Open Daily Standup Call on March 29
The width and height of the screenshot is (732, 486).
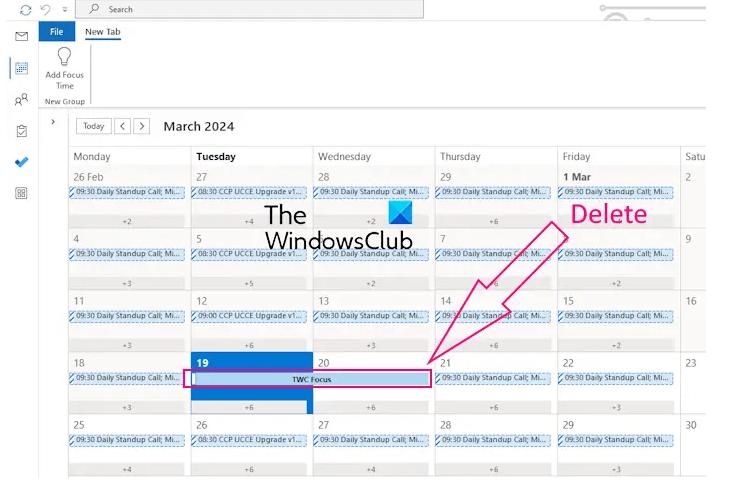(616, 440)
